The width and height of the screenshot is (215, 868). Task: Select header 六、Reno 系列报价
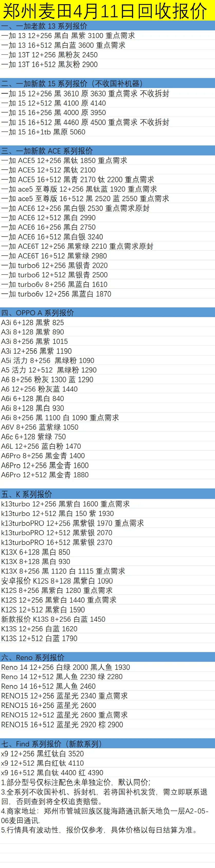pos(107,657)
